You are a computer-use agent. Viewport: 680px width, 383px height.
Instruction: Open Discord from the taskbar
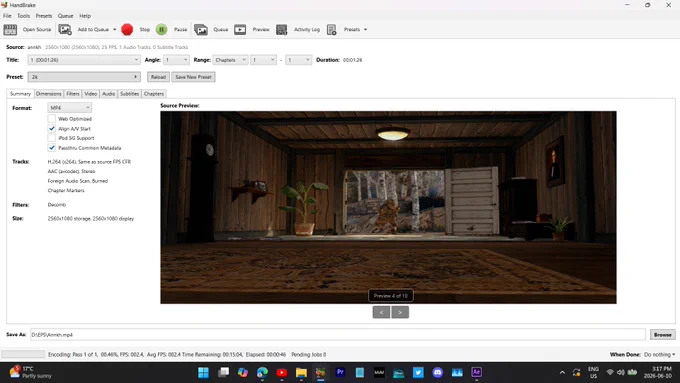point(438,373)
